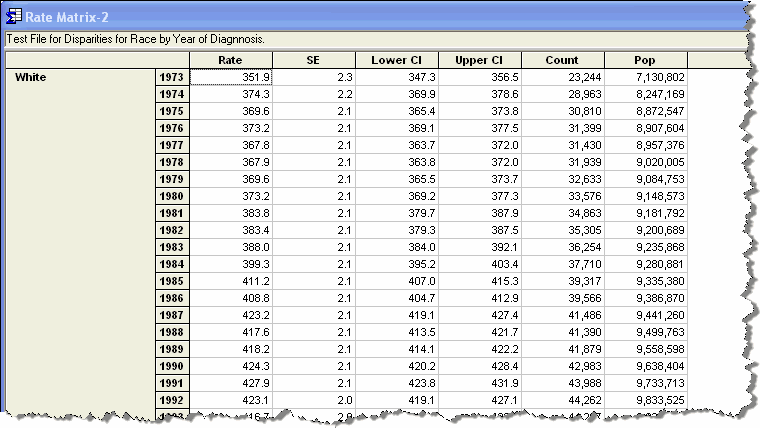Select the 1988 rate cell 417.6
Viewport: 760px width, 428px height.
(x=230, y=332)
